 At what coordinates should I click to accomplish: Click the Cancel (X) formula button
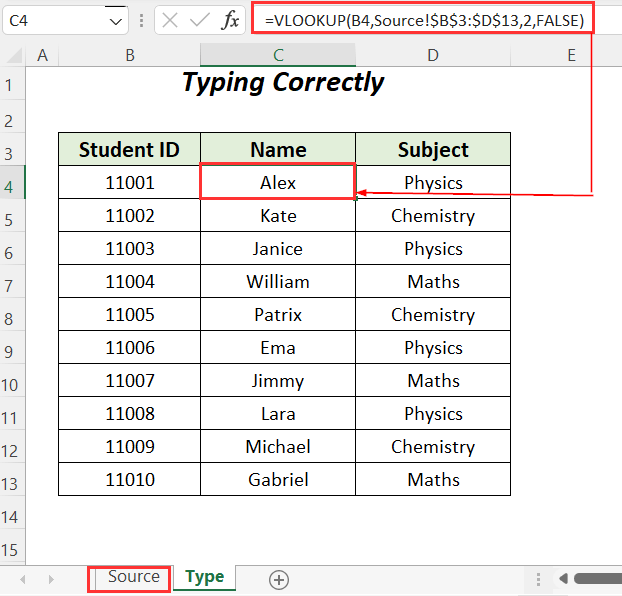coord(170,20)
